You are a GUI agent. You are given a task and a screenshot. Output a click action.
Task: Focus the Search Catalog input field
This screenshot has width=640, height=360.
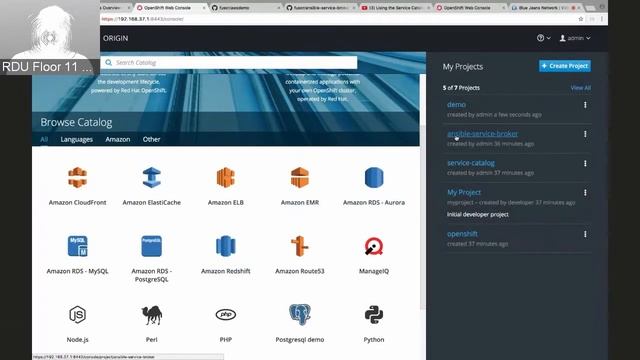pyautogui.click(x=229, y=62)
